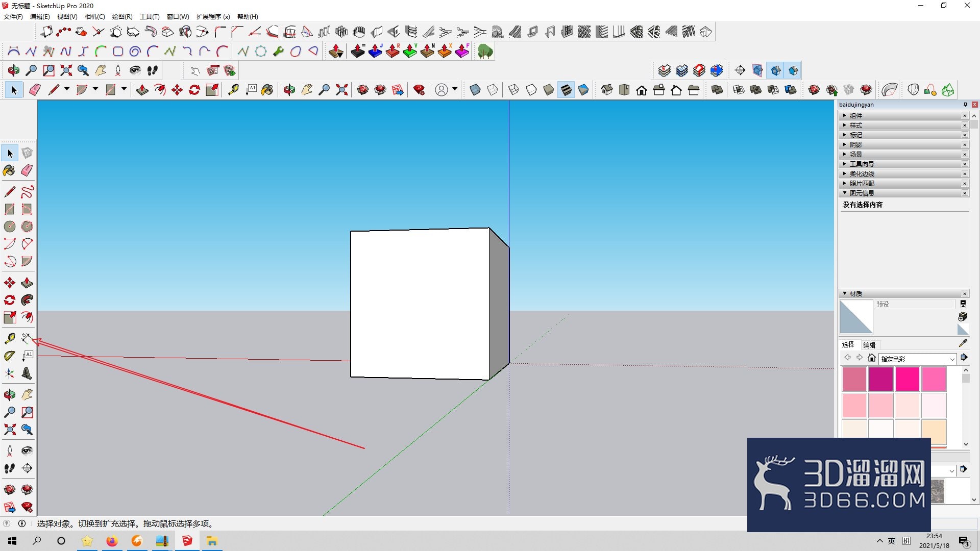The width and height of the screenshot is (980, 551).
Task: Select the Axes tool
Action: coord(10,373)
